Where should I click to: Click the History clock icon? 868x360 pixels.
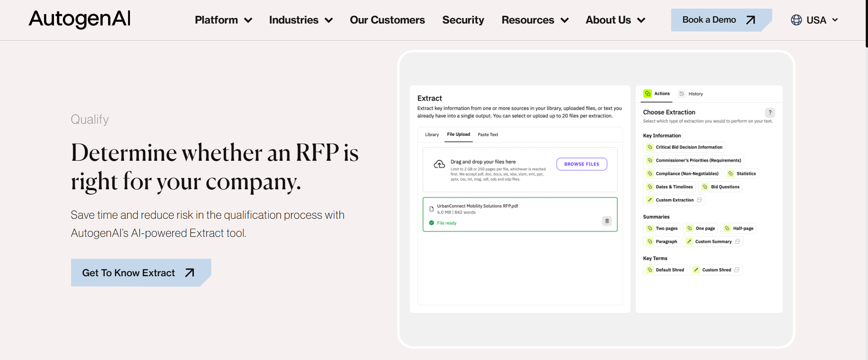tap(681, 94)
